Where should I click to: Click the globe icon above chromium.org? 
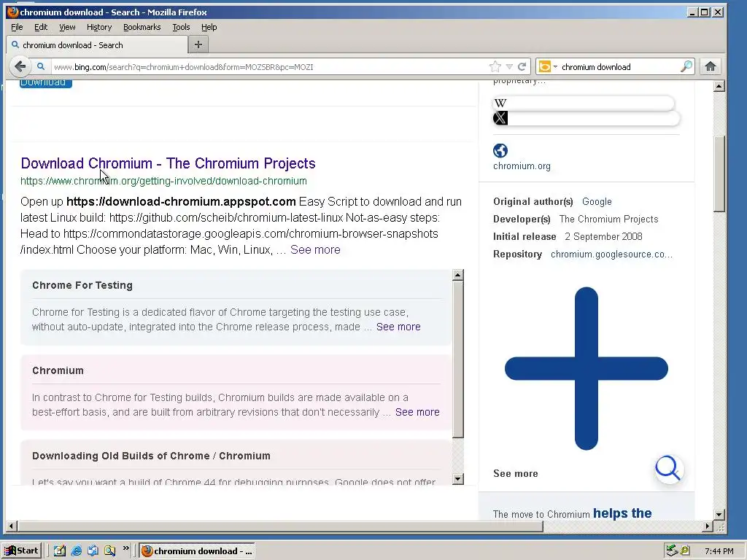(x=500, y=150)
